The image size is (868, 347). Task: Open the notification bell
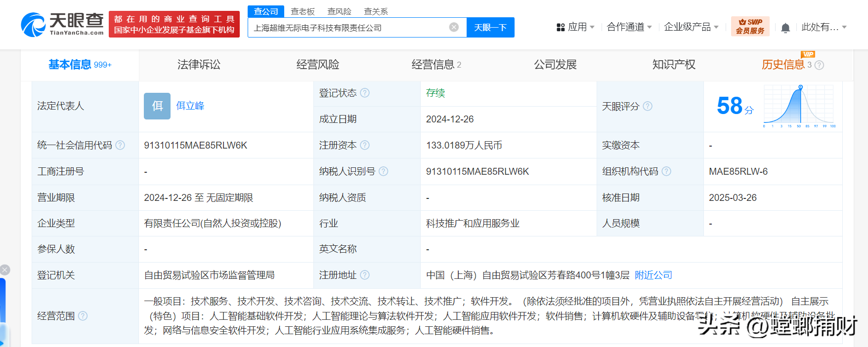(785, 28)
